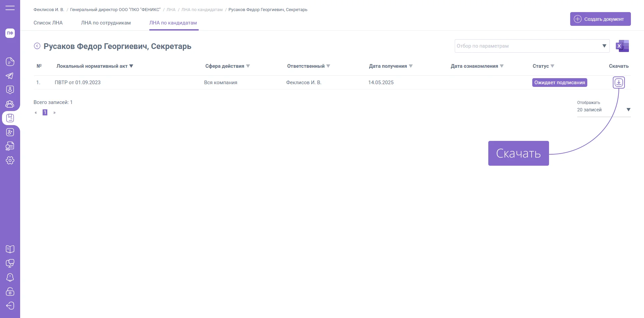This screenshot has width=644, height=318.
Task: Click the back arrow beside Русаков Федор Георгиевич
Action: (x=37, y=46)
